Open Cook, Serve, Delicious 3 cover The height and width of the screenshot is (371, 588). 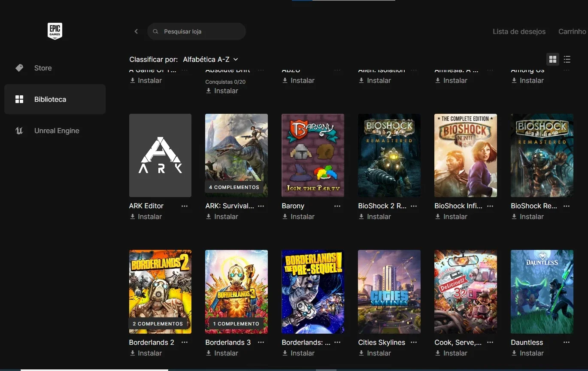tap(466, 292)
